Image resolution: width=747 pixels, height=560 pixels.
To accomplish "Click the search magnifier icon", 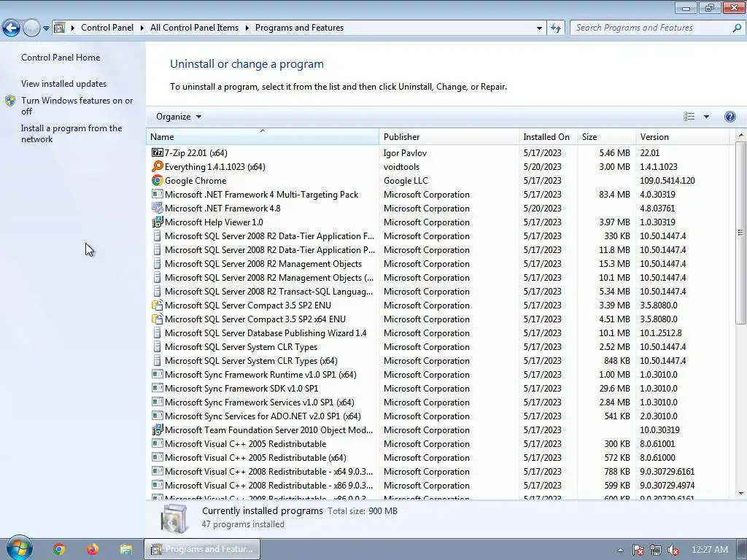I will click(737, 28).
